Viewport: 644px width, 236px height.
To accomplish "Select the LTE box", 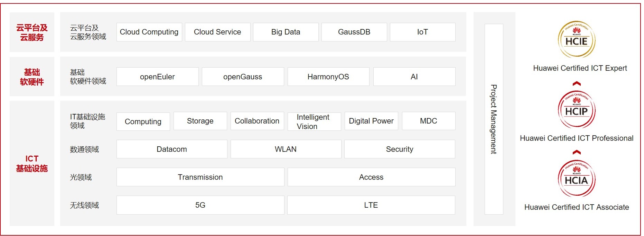I will click(x=371, y=205).
